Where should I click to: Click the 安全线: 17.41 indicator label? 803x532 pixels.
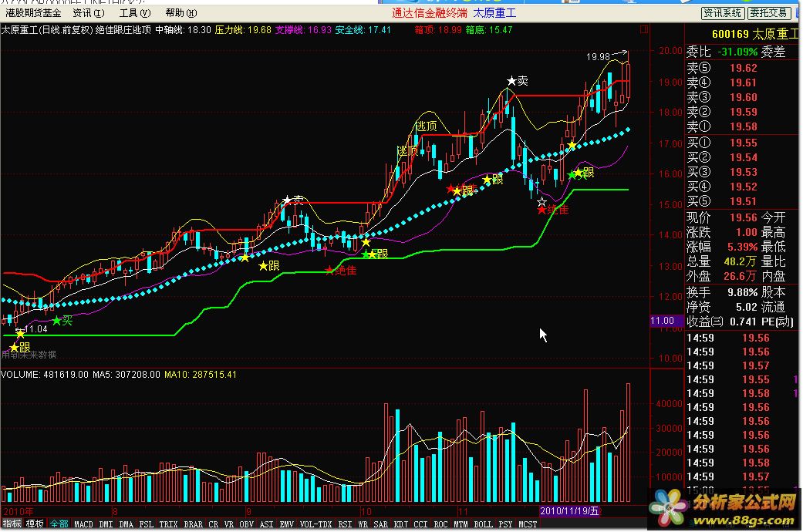coord(363,30)
